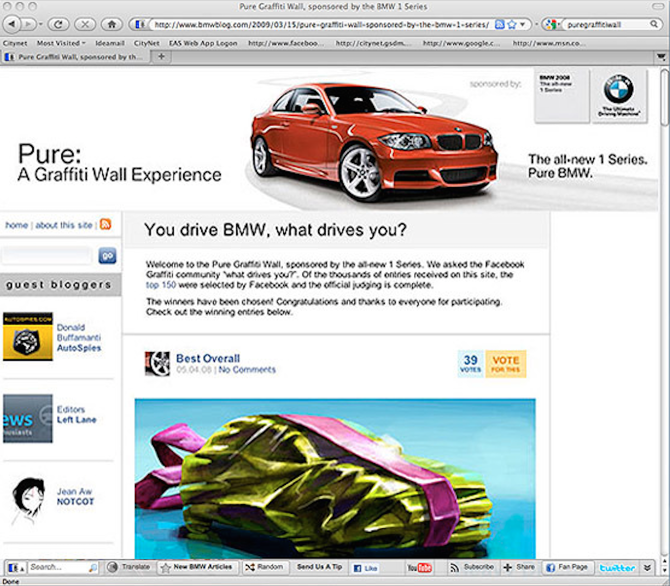670x586 pixels.
Task: Open the AutoSpies blogger thumbnail
Action: point(28,336)
